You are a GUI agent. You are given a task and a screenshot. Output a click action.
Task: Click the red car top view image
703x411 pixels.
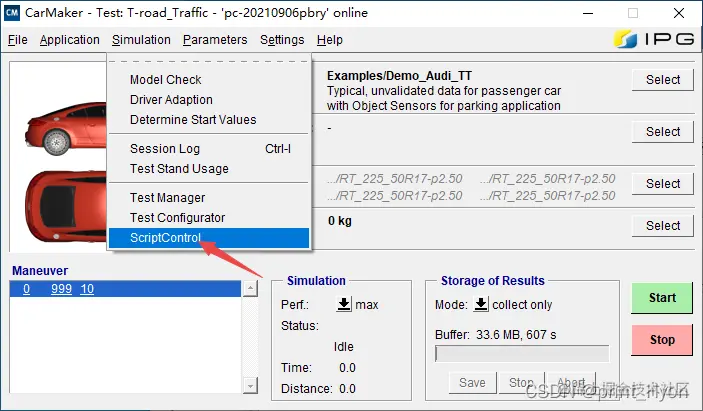point(66,206)
